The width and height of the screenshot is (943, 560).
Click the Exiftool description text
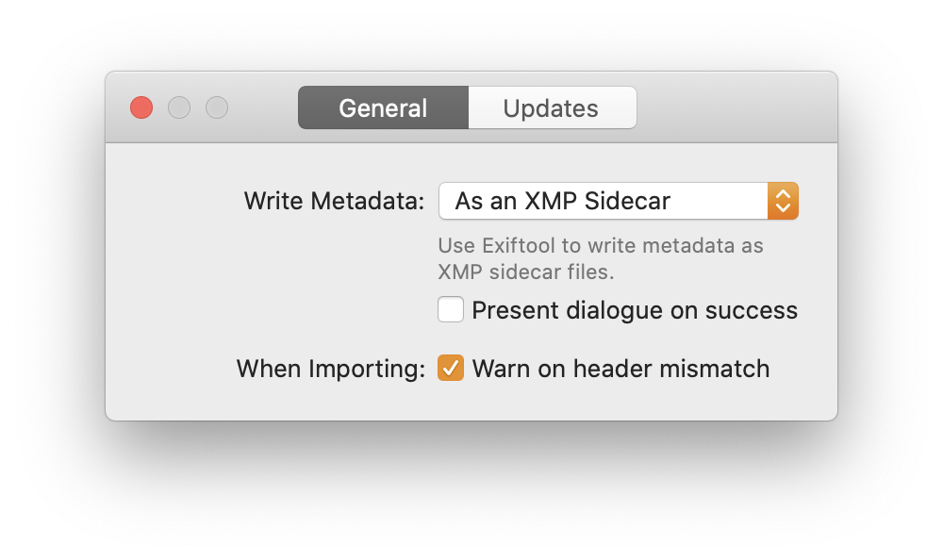[x=601, y=256]
